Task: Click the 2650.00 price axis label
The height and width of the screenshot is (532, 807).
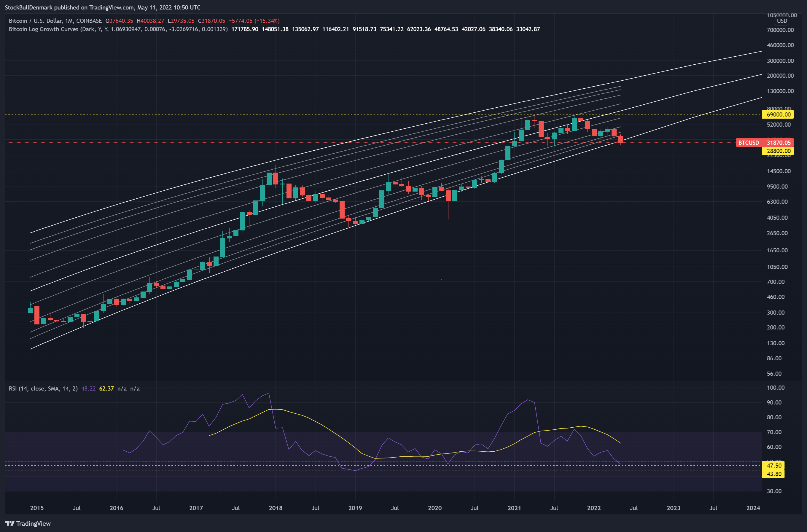Action: coord(777,233)
